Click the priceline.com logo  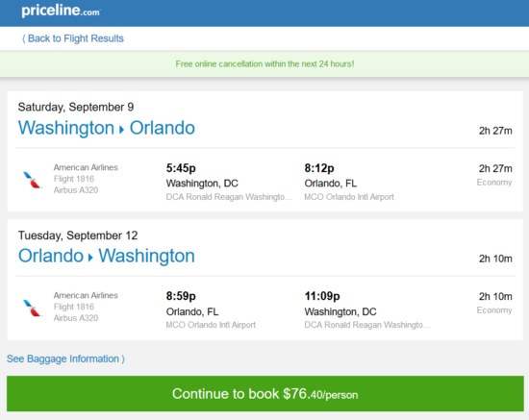61,11
